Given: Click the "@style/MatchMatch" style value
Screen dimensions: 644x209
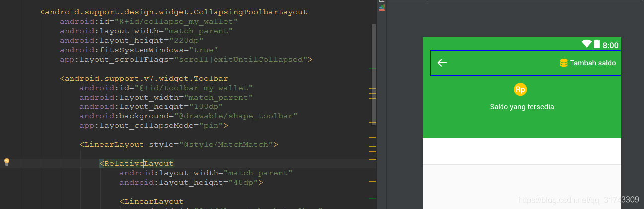Looking at the screenshot, I should [x=226, y=145].
